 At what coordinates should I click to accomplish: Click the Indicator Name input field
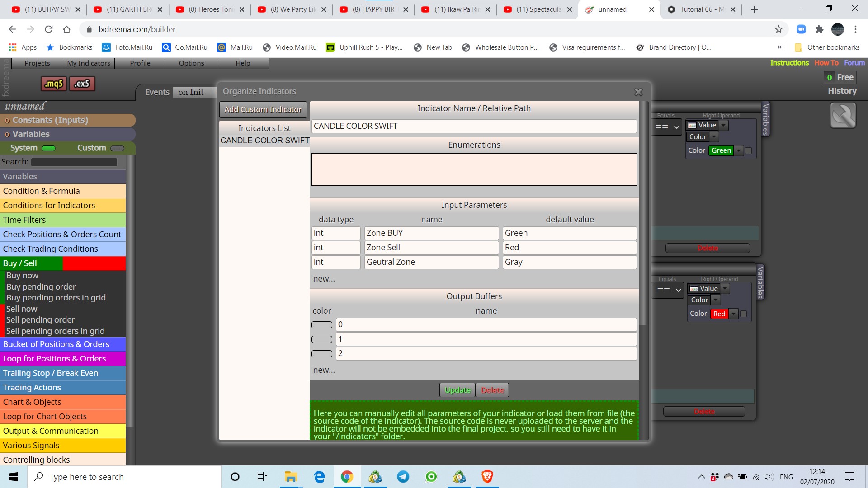click(x=474, y=126)
